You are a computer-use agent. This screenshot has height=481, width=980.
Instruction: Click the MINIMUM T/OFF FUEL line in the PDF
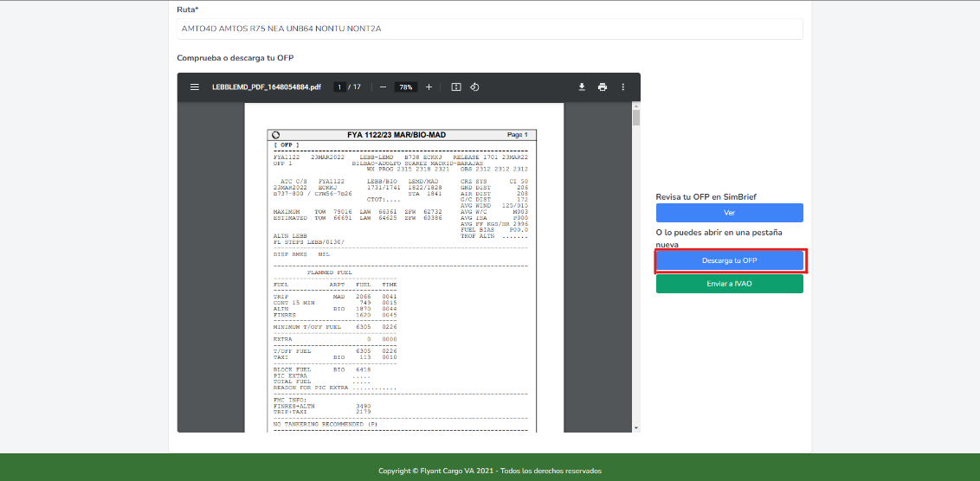[x=335, y=327]
